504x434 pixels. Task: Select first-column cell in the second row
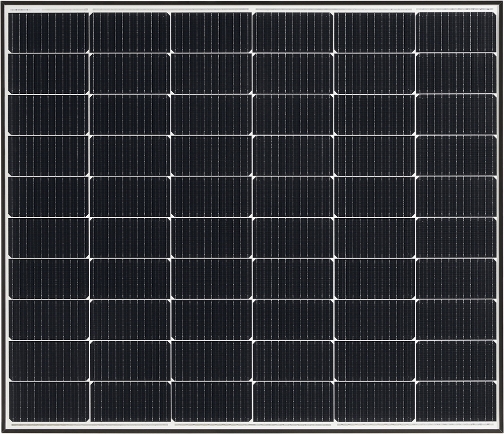(48, 74)
